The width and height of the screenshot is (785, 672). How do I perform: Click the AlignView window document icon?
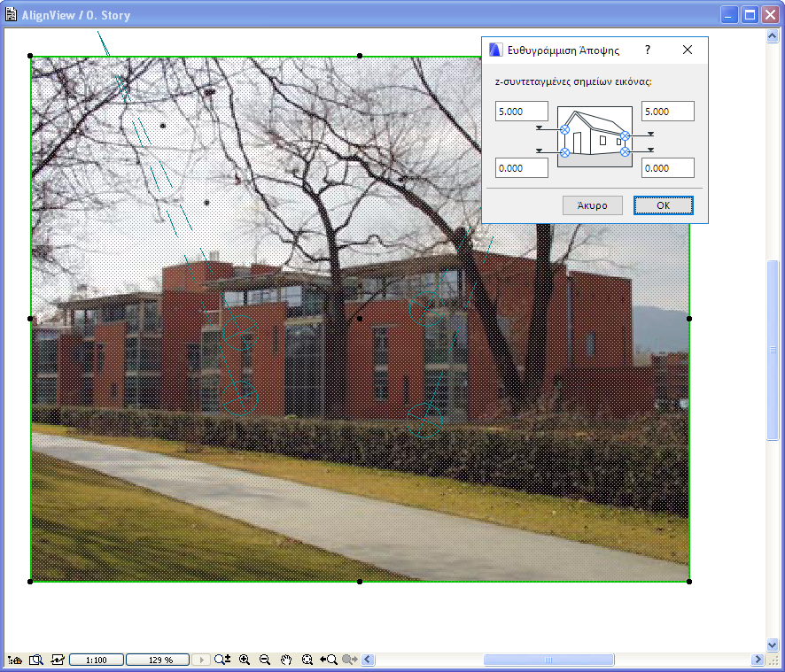pos(11,14)
